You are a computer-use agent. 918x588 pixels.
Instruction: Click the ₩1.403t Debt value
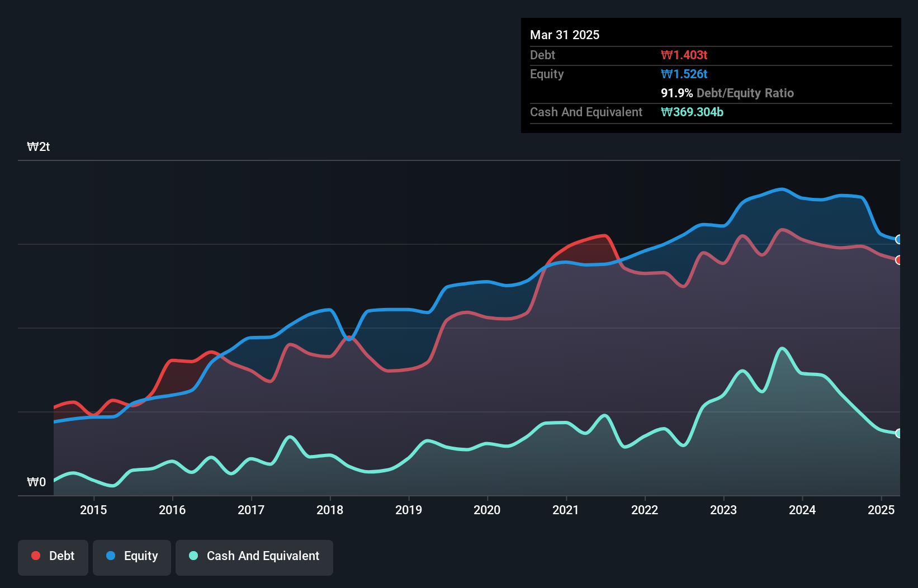click(684, 55)
